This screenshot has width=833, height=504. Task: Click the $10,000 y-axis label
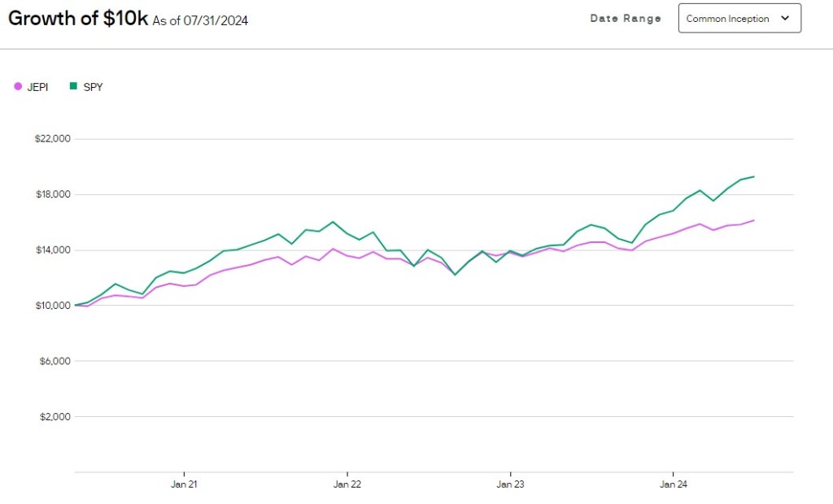[53, 306]
